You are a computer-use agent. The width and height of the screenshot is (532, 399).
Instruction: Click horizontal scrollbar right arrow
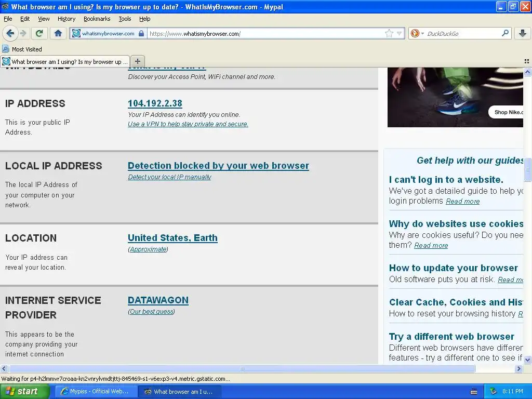[x=518, y=368]
